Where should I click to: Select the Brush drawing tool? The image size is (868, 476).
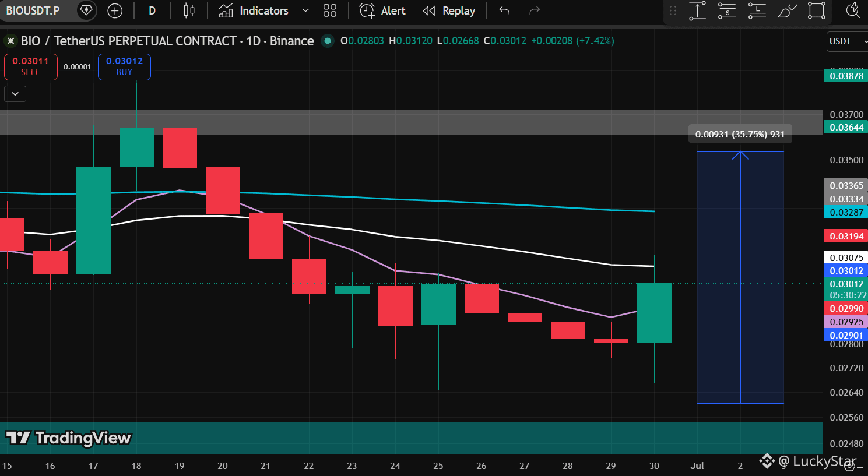(787, 10)
